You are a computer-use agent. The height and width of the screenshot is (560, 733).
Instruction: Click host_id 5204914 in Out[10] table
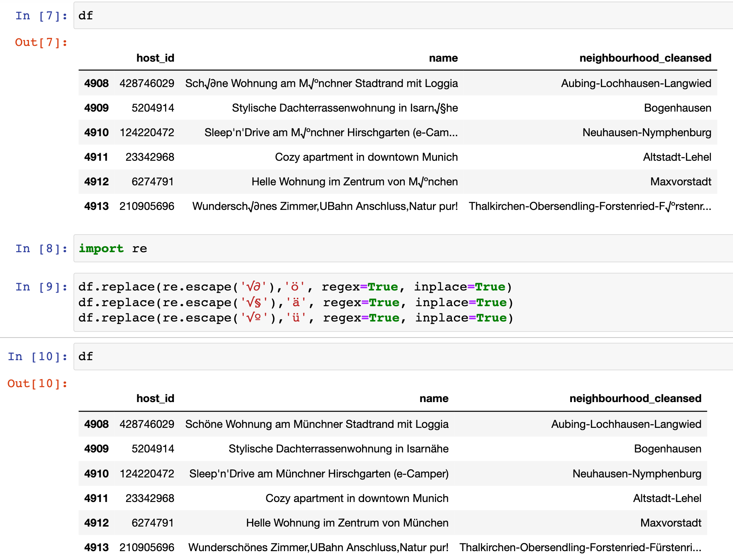(153, 449)
